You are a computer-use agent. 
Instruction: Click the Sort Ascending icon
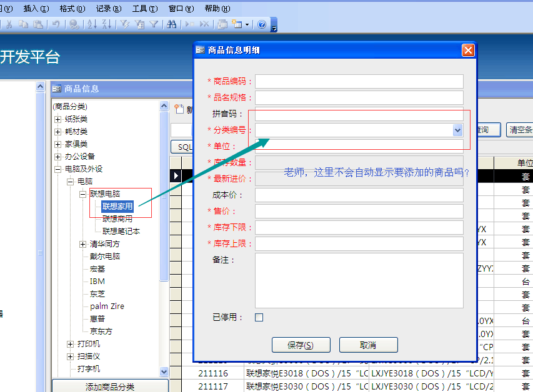tap(92, 23)
